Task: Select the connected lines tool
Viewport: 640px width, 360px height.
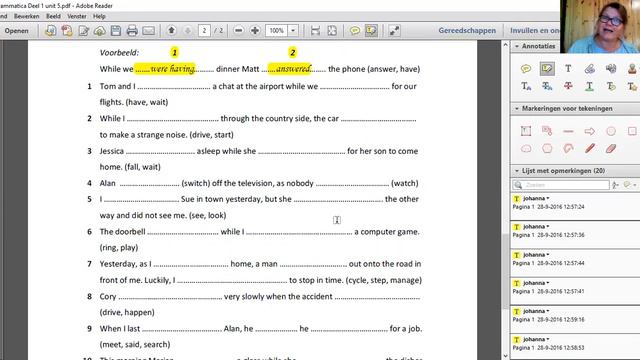Action: (568, 149)
